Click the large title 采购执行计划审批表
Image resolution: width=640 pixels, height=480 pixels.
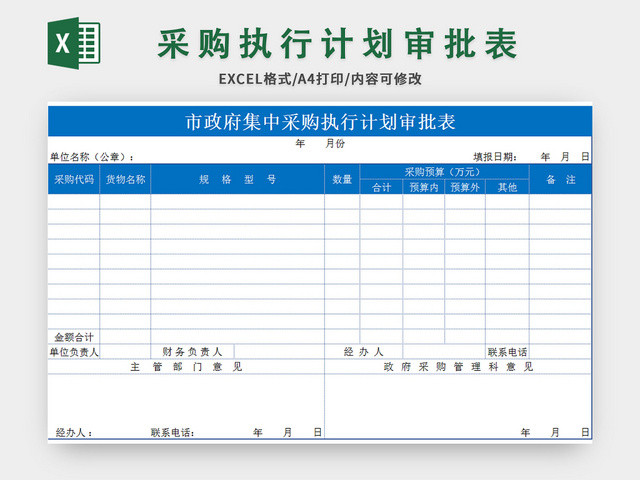[337, 44]
